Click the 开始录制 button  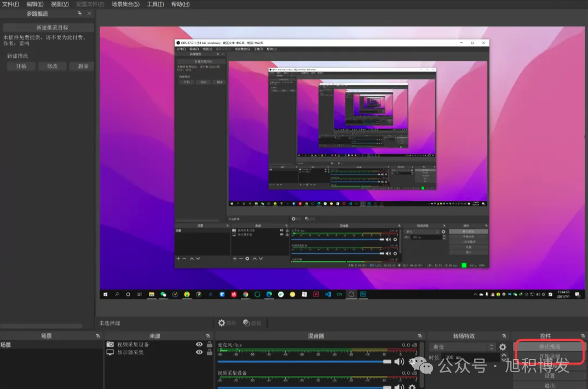(549, 356)
